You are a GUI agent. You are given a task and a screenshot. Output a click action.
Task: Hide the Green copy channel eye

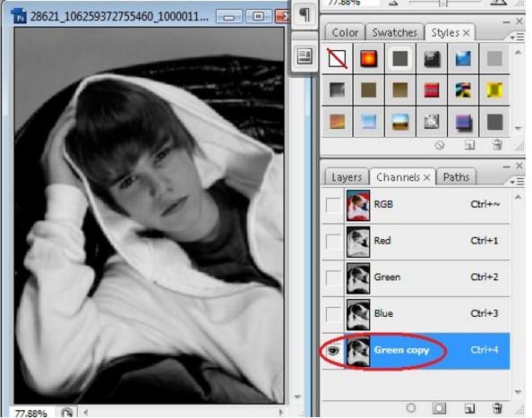(x=333, y=351)
